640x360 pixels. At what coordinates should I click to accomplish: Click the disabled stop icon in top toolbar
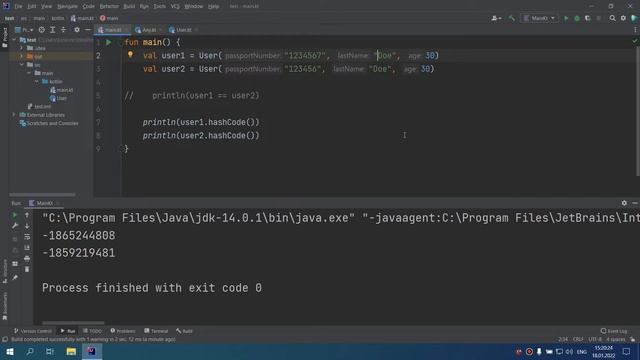(598, 18)
